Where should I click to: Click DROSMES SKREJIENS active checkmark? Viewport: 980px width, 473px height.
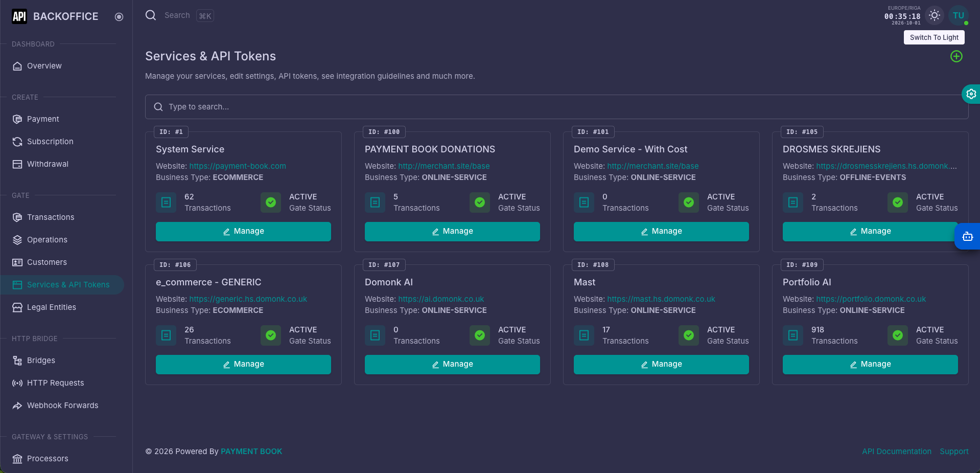point(898,202)
